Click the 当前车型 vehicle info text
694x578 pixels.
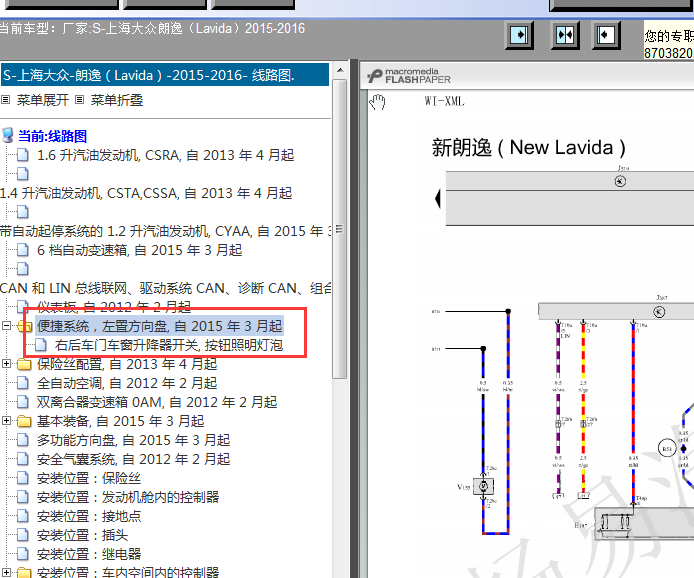click(x=152, y=29)
